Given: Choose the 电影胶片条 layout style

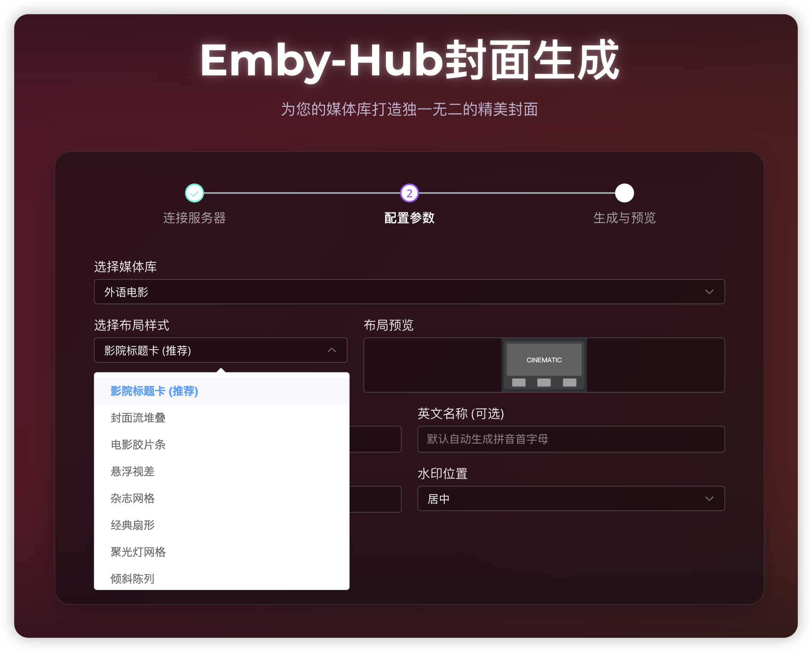Looking at the screenshot, I should tap(138, 445).
